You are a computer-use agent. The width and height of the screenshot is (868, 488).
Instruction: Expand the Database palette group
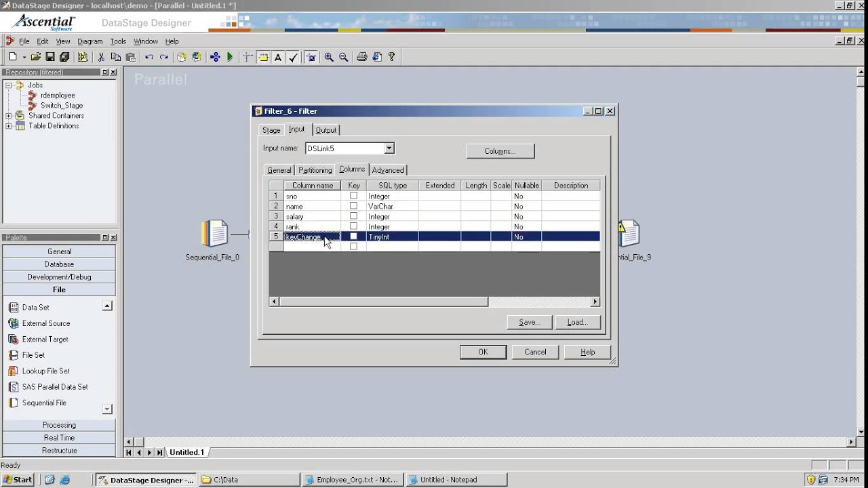59,264
